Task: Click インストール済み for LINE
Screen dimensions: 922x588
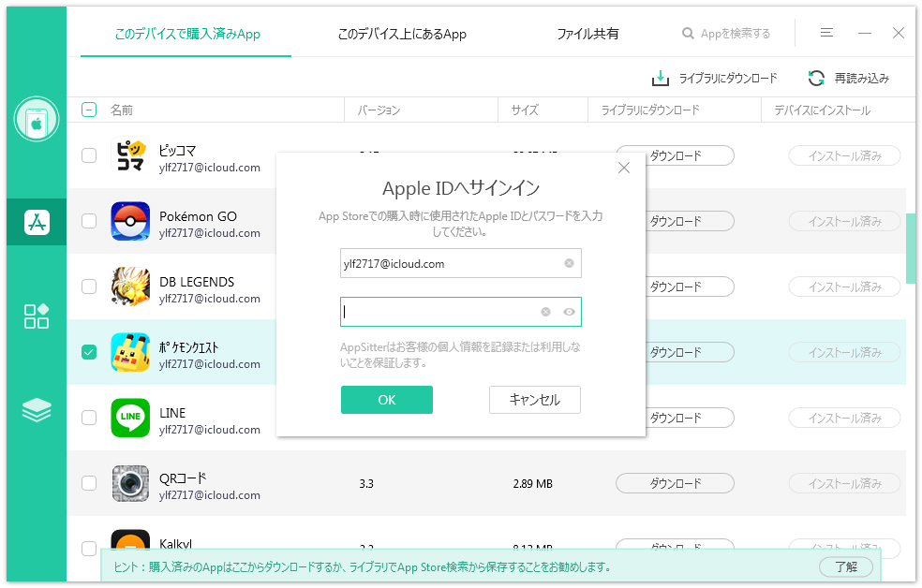Action: click(x=844, y=418)
